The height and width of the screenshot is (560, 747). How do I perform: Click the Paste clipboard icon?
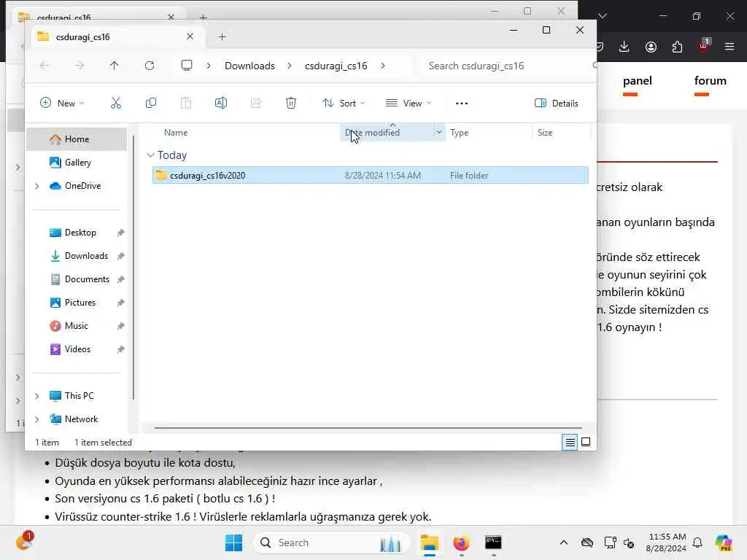tap(186, 103)
